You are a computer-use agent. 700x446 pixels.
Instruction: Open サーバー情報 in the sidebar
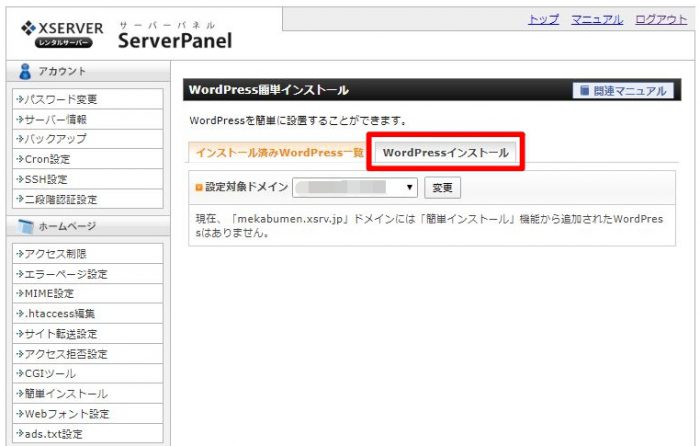(x=88, y=119)
